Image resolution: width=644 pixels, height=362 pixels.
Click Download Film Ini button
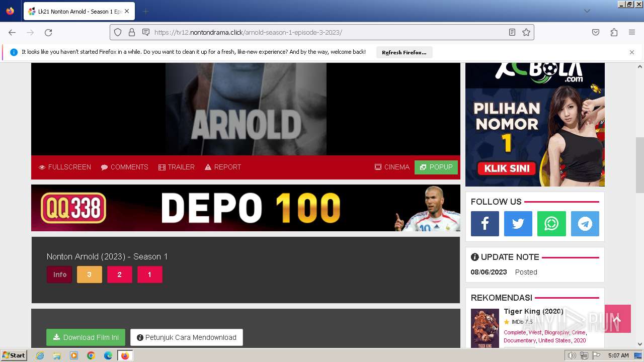[x=86, y=337]
